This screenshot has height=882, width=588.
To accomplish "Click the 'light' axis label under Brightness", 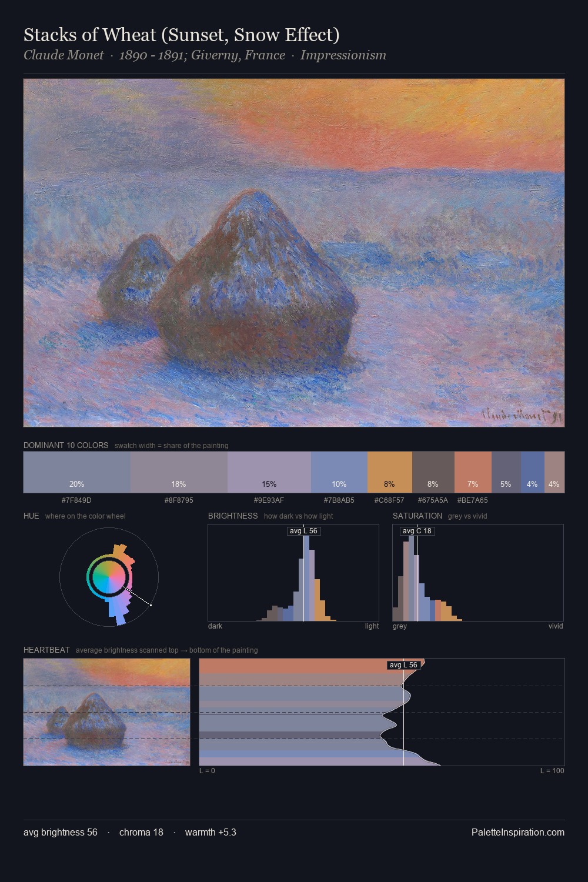I will 372,626.
